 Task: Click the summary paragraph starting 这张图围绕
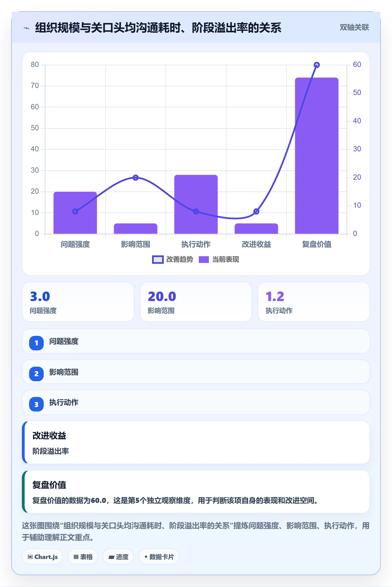tap(196, 531)
